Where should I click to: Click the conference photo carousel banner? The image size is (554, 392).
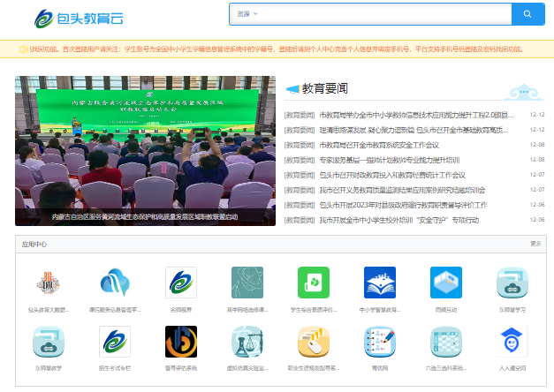(x=145, y=150)
